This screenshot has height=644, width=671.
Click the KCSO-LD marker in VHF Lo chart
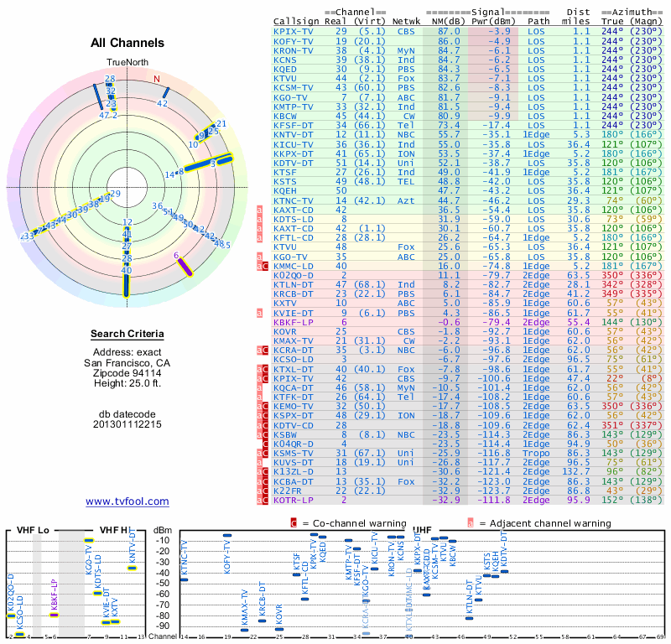(x=19, y=634)
